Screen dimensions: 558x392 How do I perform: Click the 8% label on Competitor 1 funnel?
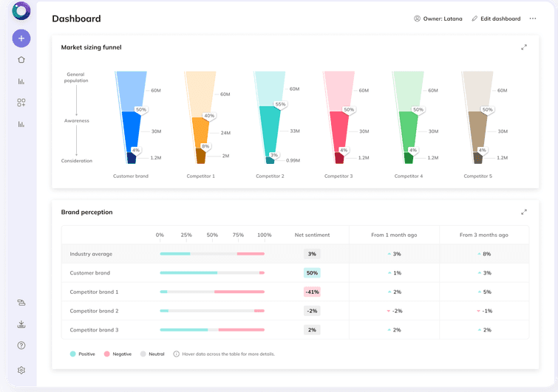click(x=205, y=146)
